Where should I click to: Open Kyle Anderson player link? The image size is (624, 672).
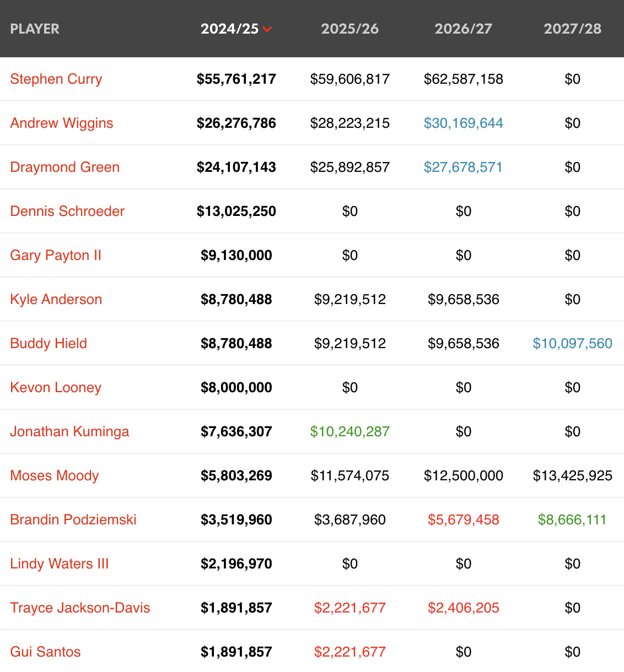point(56,300)
